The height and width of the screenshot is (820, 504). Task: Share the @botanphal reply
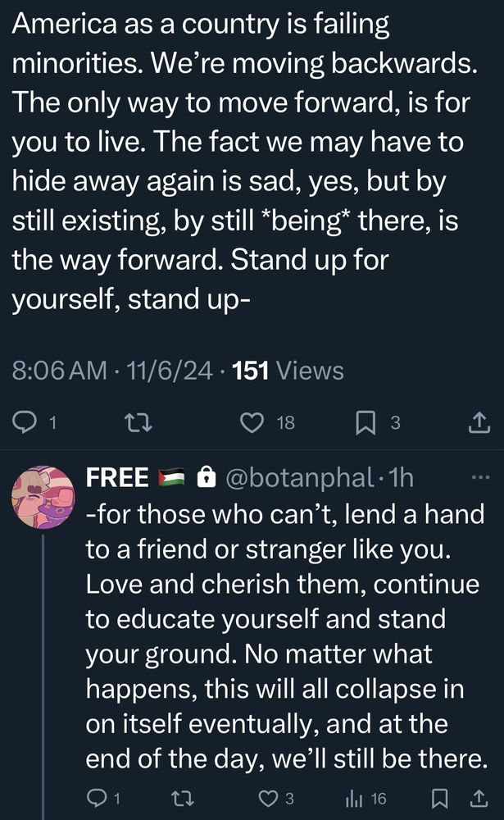[479, 798]
